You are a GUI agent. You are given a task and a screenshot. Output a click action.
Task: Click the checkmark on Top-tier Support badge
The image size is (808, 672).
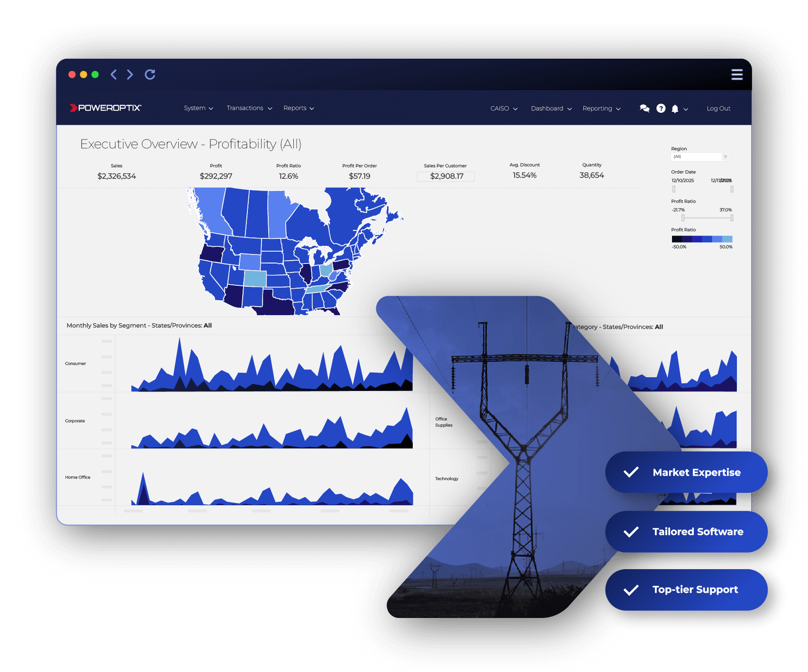631,590
